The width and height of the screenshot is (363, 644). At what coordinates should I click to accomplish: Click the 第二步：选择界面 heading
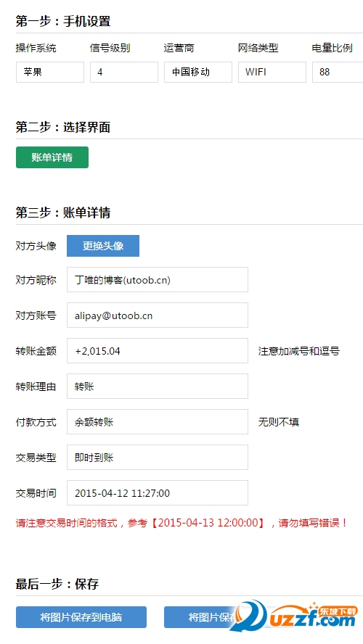coord(63,128)
